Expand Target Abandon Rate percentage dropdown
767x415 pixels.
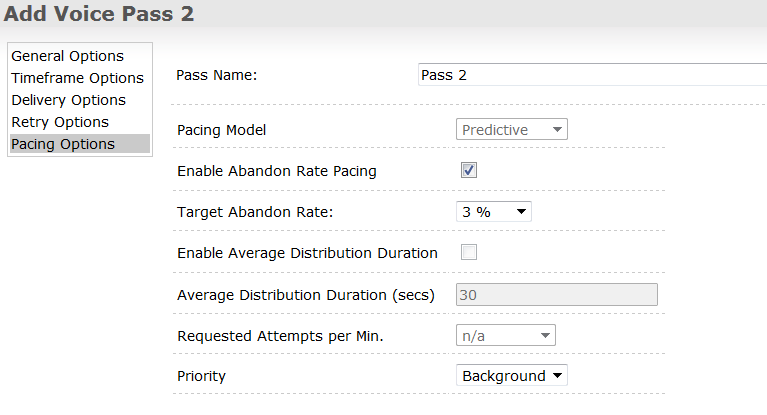(x=494, y=212)
